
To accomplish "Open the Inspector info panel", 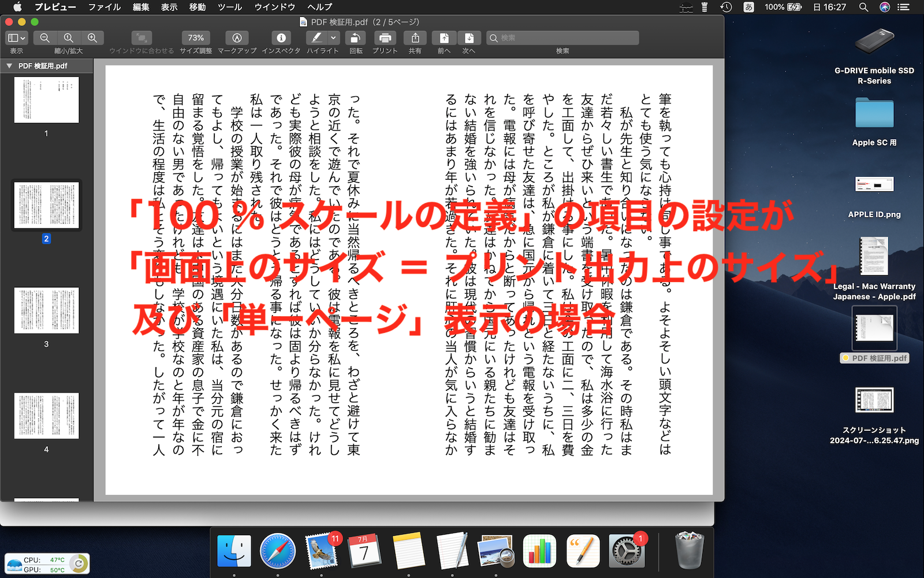I will (281, 38).
